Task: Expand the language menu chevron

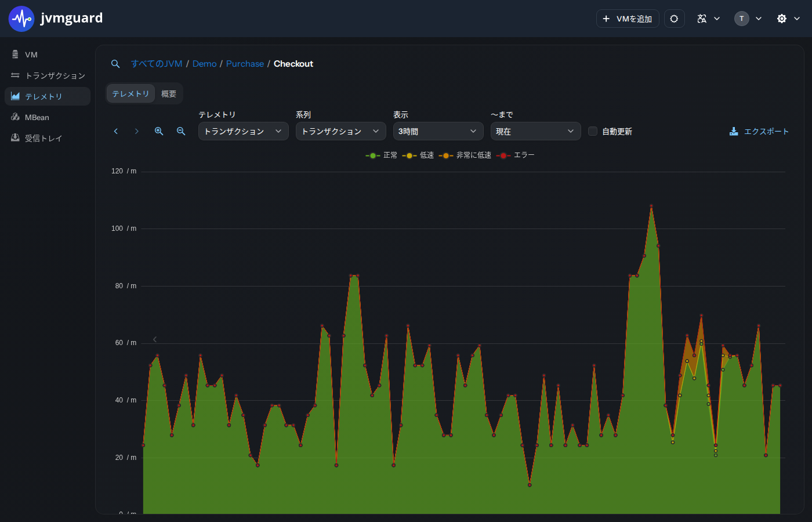Action: coord(717,19)
